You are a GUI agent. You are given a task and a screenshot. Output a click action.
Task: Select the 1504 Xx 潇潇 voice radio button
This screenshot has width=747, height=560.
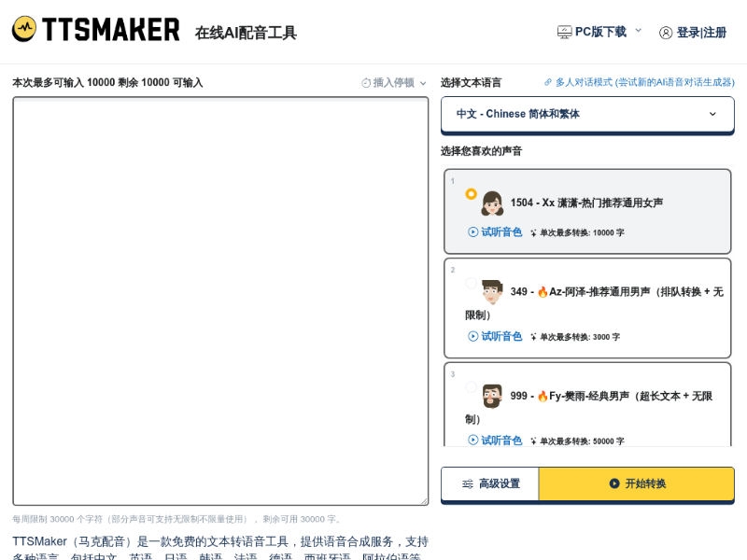pos(471,194)
